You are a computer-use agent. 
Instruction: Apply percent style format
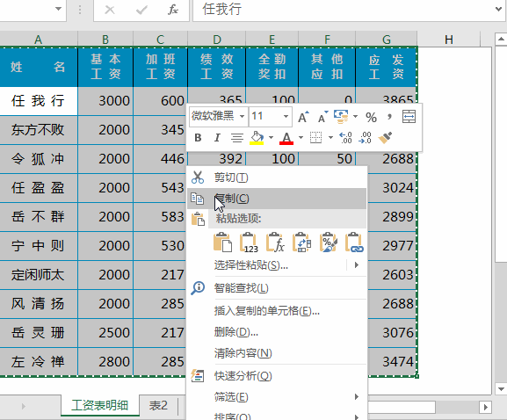[371, 117]
